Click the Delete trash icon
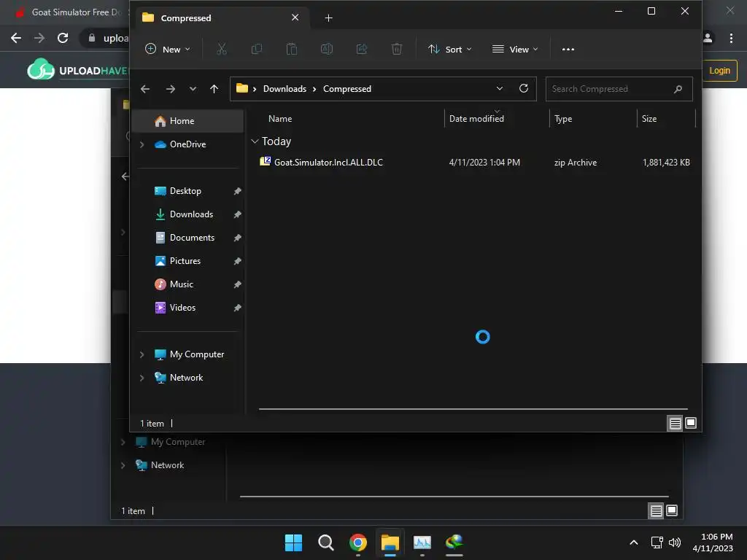 [x=396, y=49]
